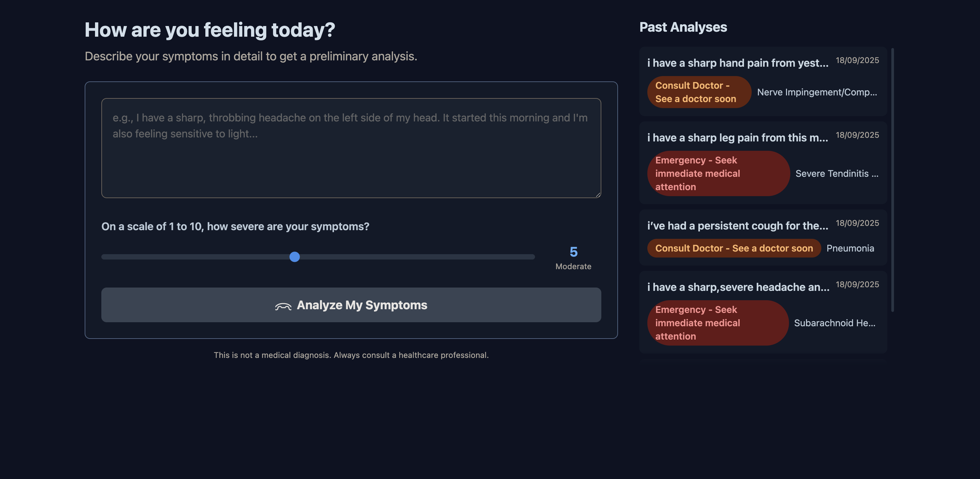Click the severity slider handle

pos(294,257)
